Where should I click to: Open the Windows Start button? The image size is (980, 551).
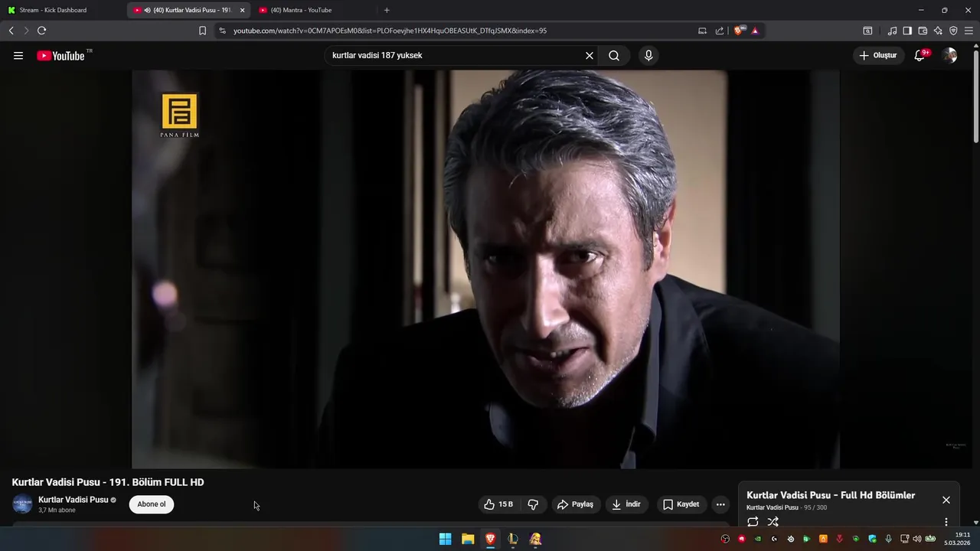(x=445, y=539)
